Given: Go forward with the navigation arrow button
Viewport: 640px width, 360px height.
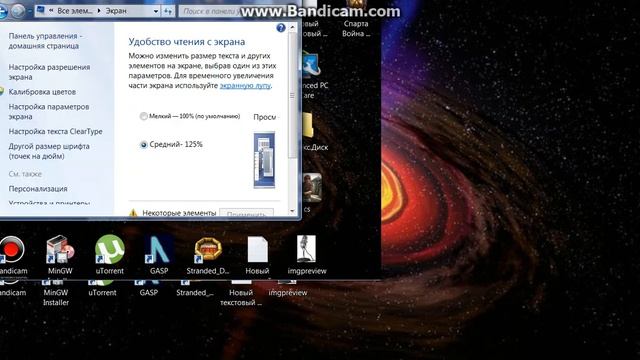Looking at the screenshot, I should click(17, 11).
